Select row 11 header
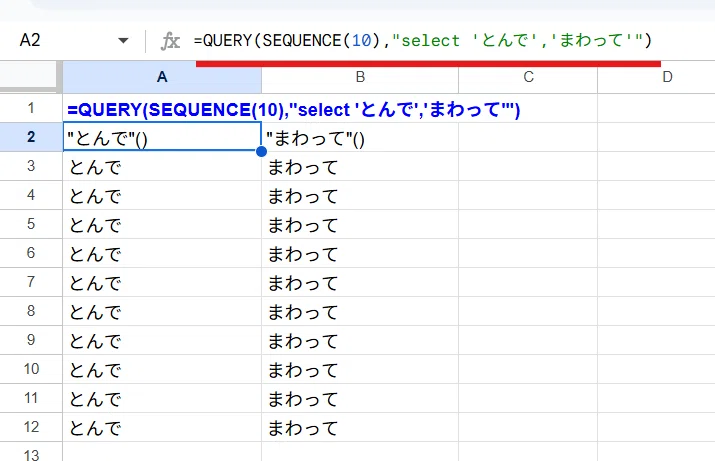The image size is (715, 461). (31, 398)
